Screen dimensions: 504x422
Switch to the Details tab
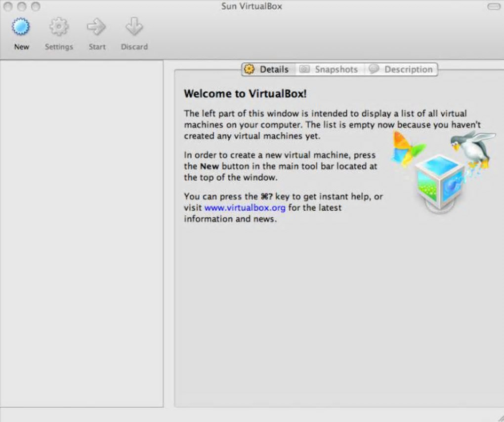pos(268,70)
